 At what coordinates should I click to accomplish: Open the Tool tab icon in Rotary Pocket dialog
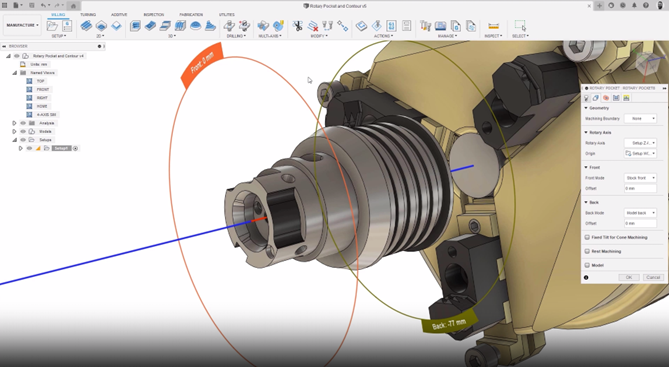(x=587, y=98)
